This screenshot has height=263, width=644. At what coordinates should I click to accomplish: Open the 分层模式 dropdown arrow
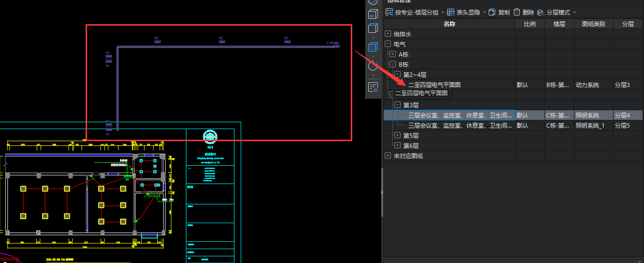(x=574, y=13)
